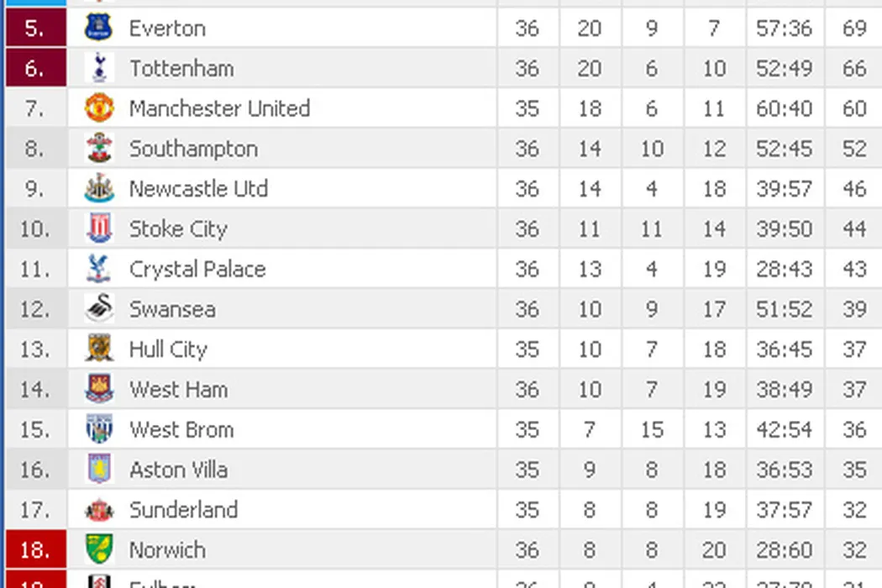Click the Crystal Palace crest icon
Screen dimensions: 882x588
pos(99,269)
